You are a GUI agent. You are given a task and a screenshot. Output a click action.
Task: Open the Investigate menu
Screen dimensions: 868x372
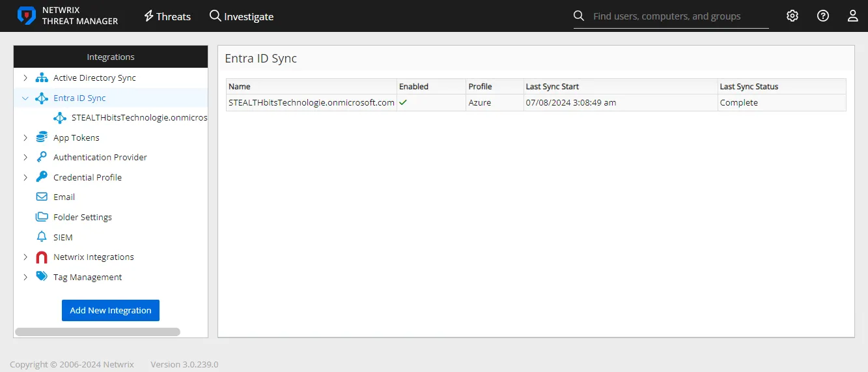coord(242,16)
